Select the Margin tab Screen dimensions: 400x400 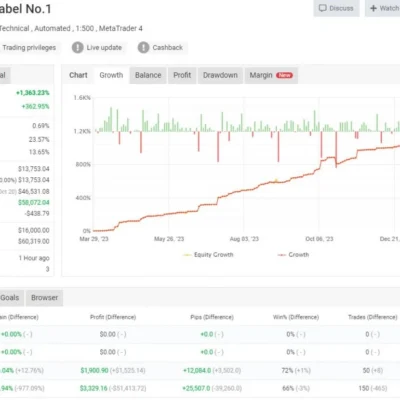(271, 75)
